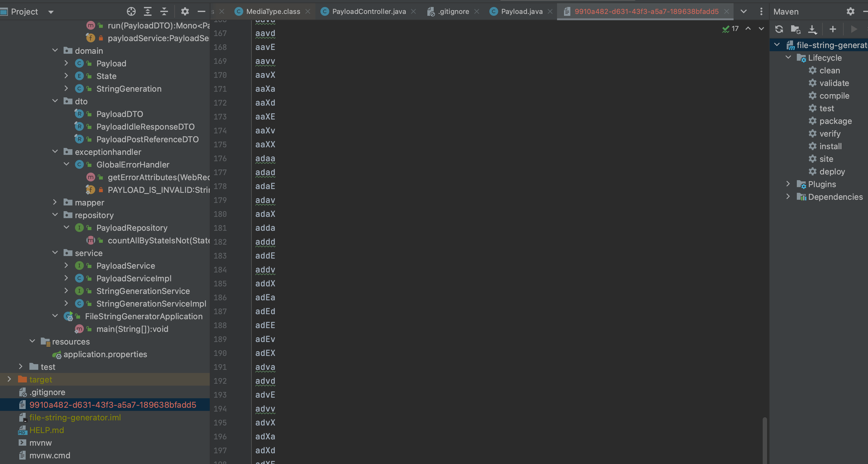Select the Maven package lifecycle goal

[x=835, y=121]
